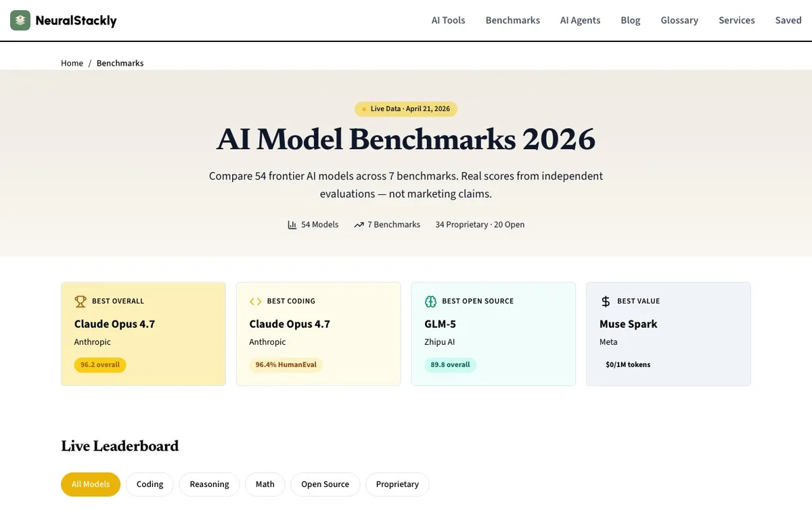
Task: Click the Home breadcrumb link
Action: [72, 63]
